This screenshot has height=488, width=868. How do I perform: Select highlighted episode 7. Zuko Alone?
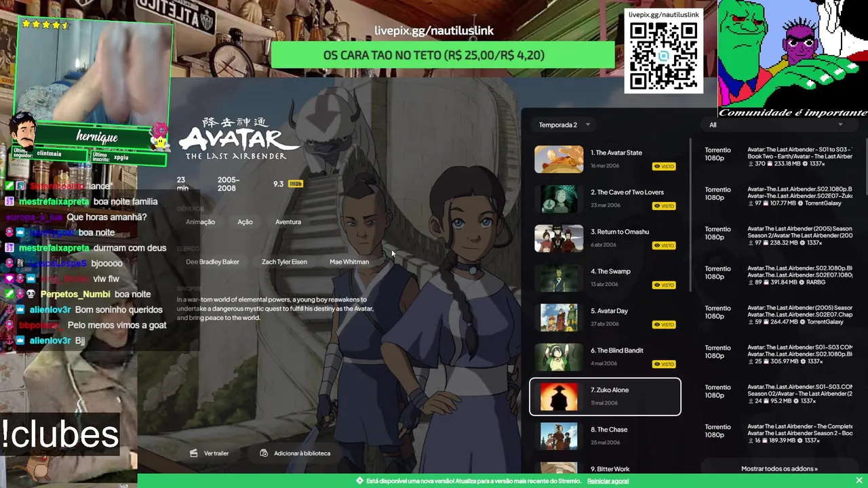605,396
